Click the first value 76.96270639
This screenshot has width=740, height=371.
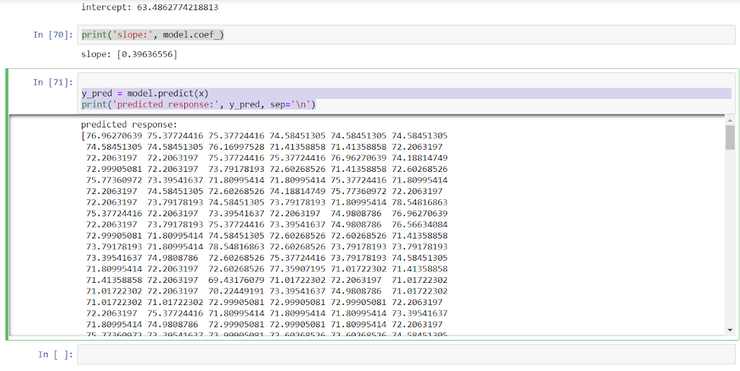click(114, 136)
